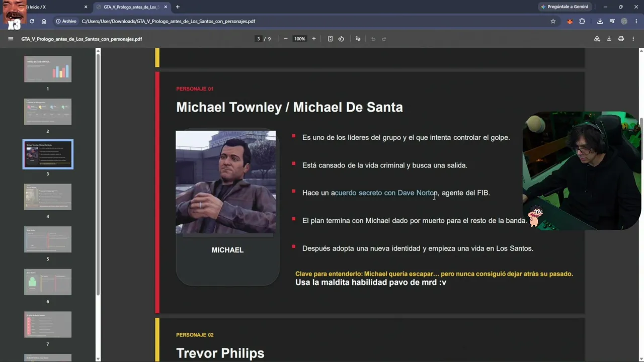Activate the draw annotation tool
The width and height of the screenshot is (644, 362).
pyautogui.click(x=358, y=39)
